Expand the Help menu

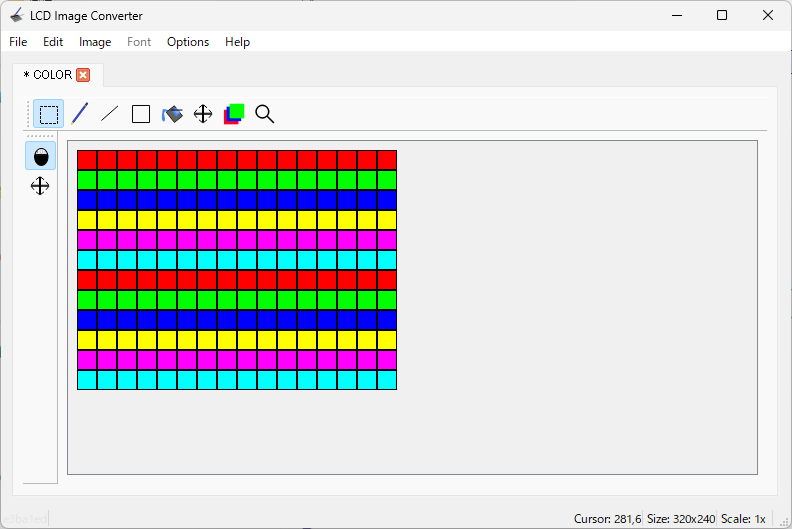pyautogui.click(x=237, y=42)
